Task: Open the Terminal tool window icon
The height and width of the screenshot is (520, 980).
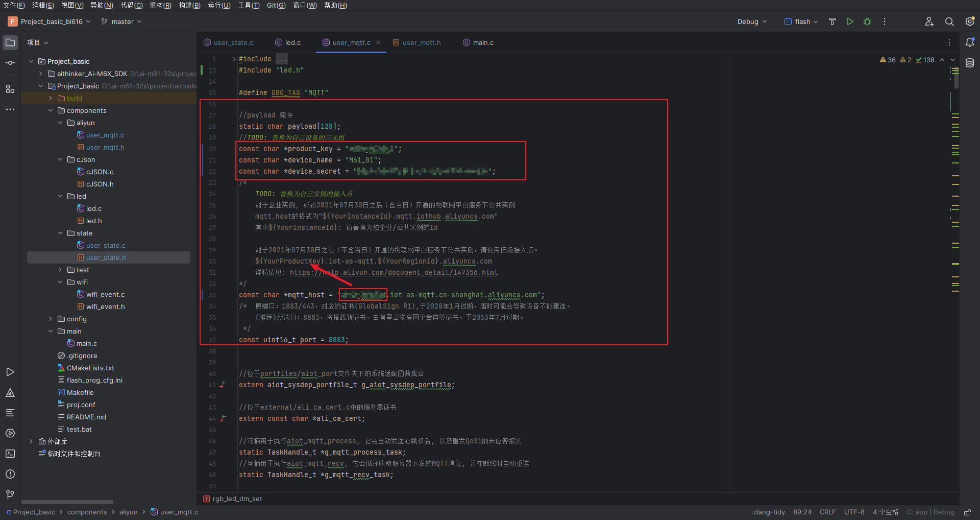Action: pos(10,454)
